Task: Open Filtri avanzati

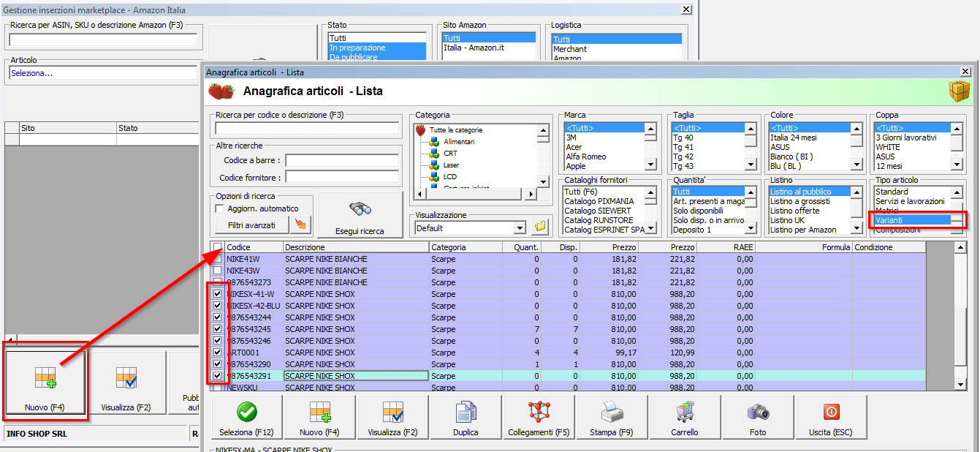Action: pyautogui.click(x=251, y=225)
